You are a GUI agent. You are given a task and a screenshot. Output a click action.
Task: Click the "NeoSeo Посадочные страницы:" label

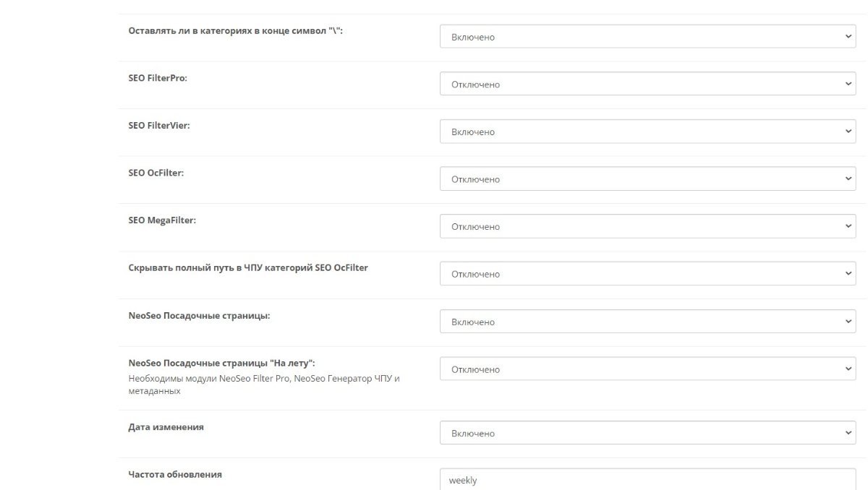[204, 316]
